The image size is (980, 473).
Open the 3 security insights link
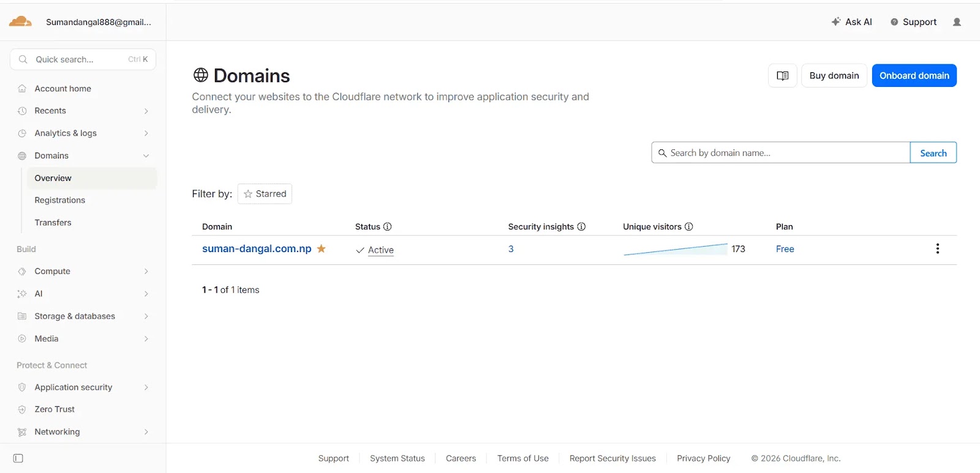click(x=511, y=249)
